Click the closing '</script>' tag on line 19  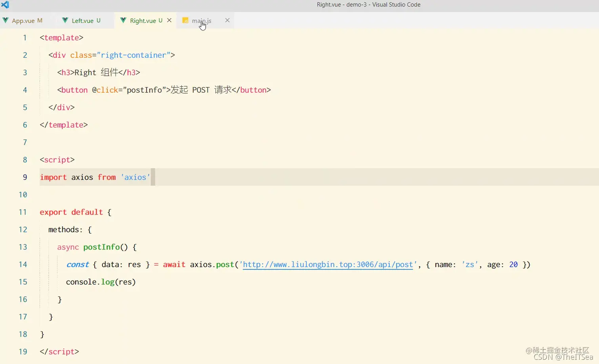(x=59, y=352)
